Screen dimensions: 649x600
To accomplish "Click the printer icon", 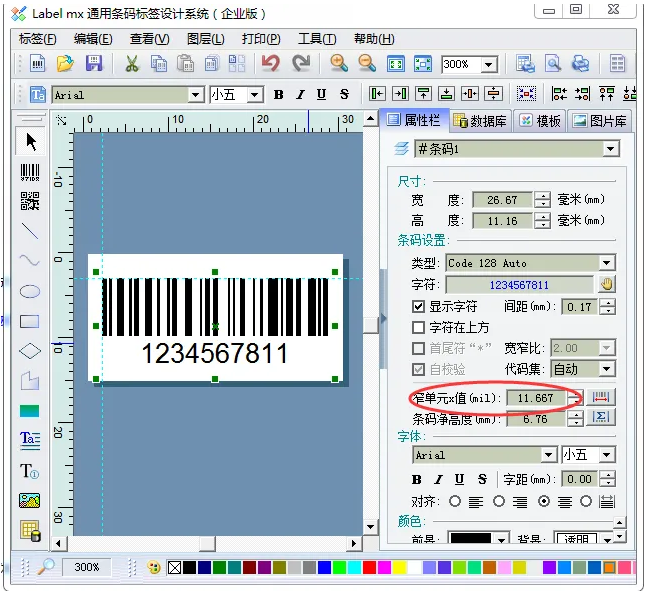I will click(x=580, y=64).
